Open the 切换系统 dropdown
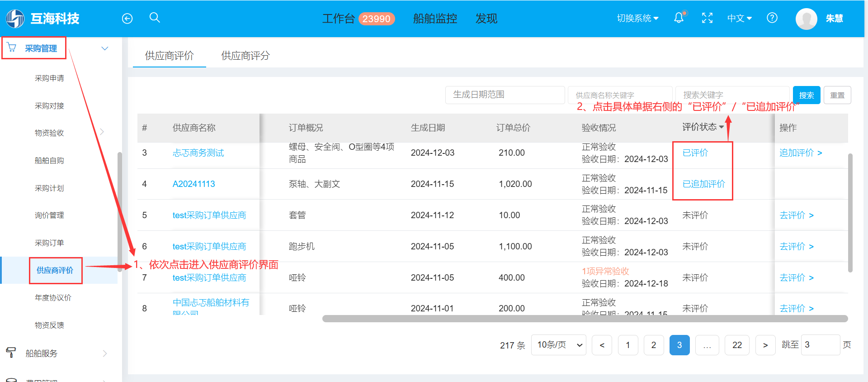Image resolution: width=868 pixels, height=382 pixels. 637,19
